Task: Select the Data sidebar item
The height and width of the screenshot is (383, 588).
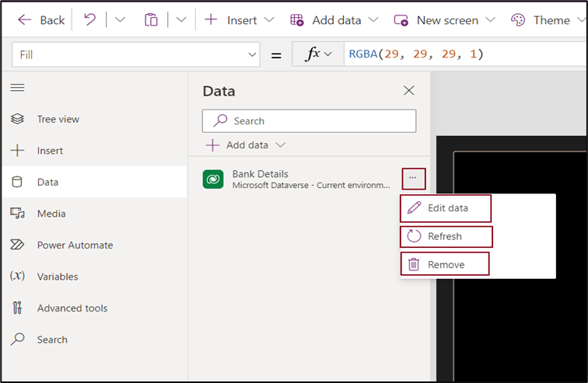Action: (95, 182)
